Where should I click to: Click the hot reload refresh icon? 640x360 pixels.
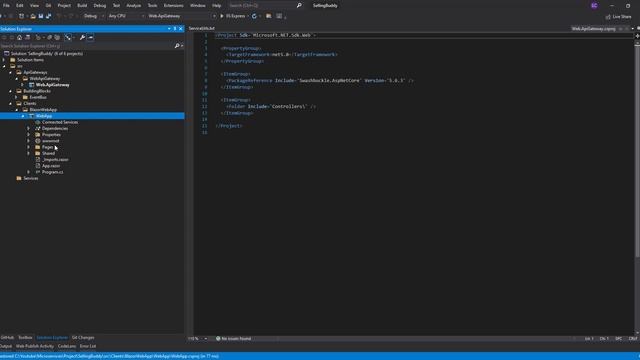(x=254, y=16)
